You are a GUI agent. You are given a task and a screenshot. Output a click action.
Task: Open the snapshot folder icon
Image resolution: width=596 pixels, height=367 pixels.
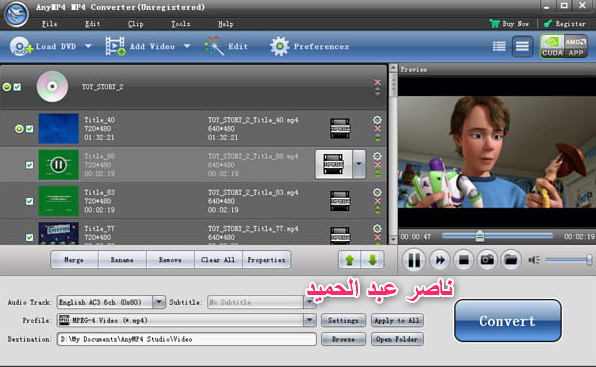[x=511, y=260]
